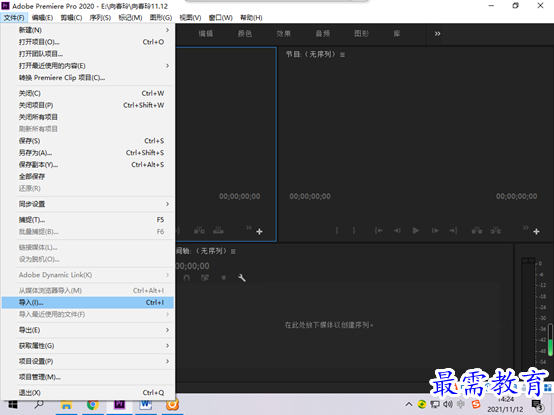This screenshot has width=554, height=415.
Task: Open Windows Start menu
Action: [x=13, y=405]
